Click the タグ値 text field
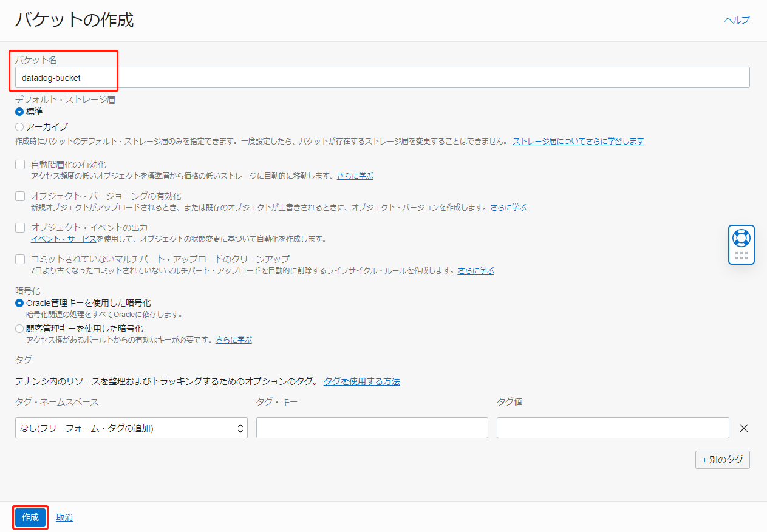Viewport: 767px width, 532px height. coord(612,428)
